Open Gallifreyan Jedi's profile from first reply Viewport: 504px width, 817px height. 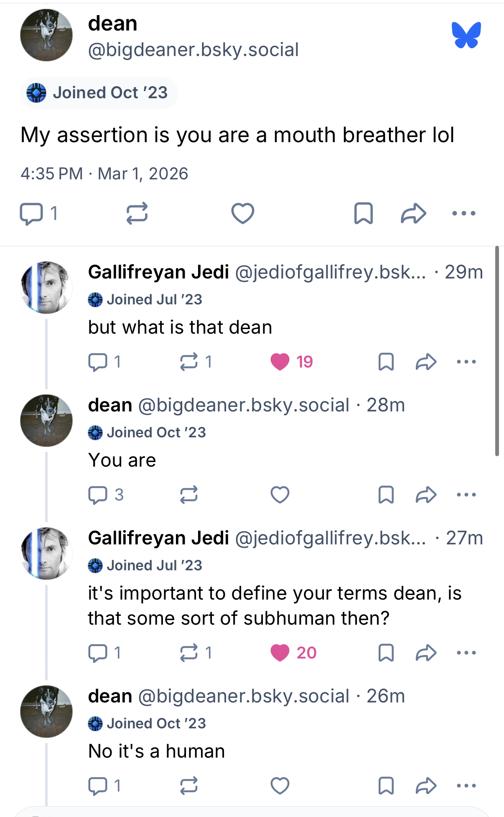tap(158, 272)
